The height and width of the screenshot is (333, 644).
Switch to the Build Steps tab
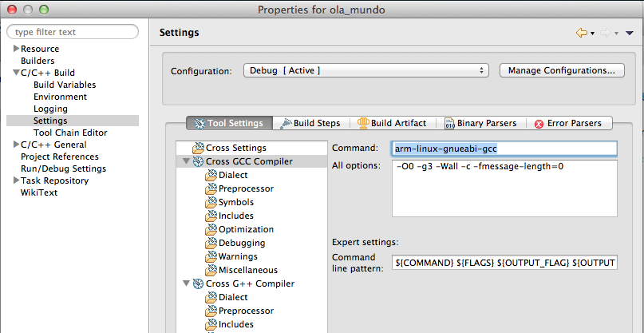pos(311,123)
